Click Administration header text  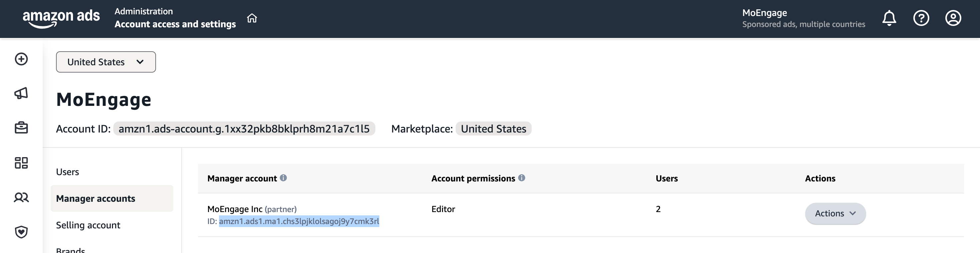[144, 11]
